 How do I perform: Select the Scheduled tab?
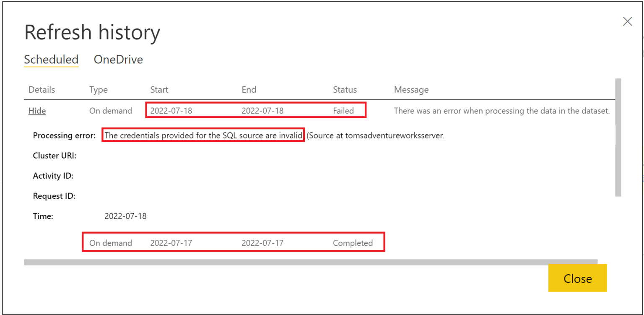click(51, 60)
